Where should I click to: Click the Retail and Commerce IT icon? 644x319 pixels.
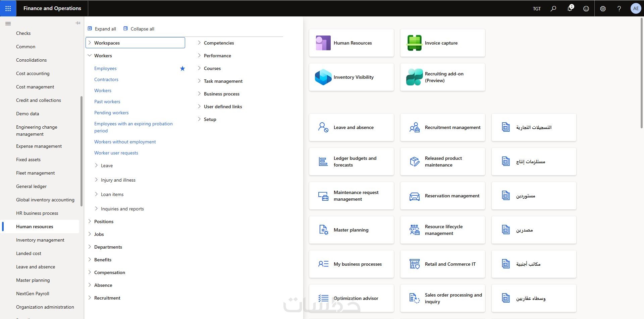pos(414,264)
